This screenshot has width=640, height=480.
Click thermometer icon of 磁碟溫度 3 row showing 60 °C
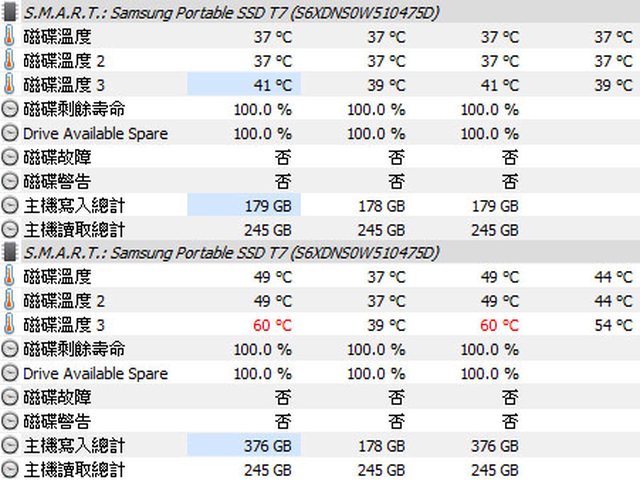10,325
